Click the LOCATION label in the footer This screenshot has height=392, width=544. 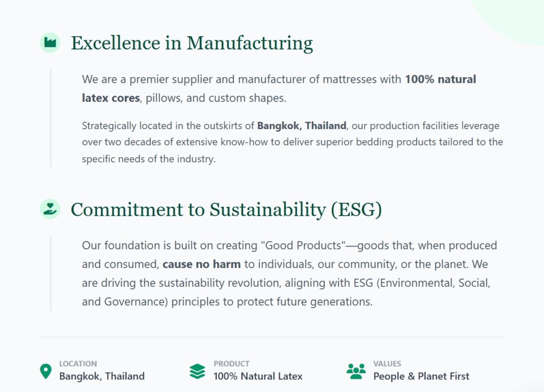[x=78, y=364]
